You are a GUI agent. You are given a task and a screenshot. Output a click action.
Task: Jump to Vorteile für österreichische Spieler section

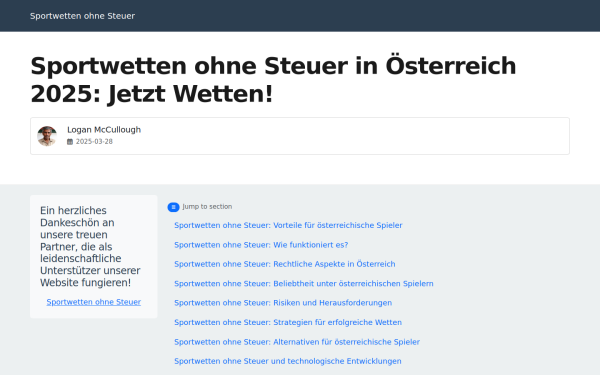point(288,225)
